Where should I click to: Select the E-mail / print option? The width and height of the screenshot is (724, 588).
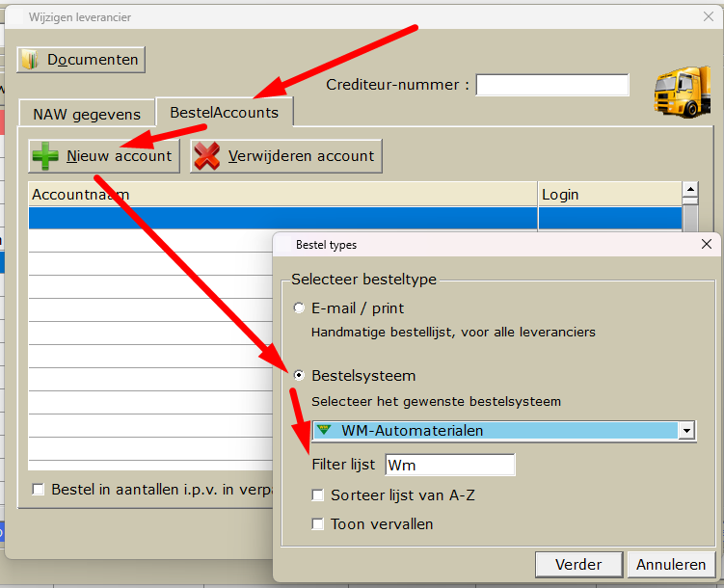pos(300,308)
